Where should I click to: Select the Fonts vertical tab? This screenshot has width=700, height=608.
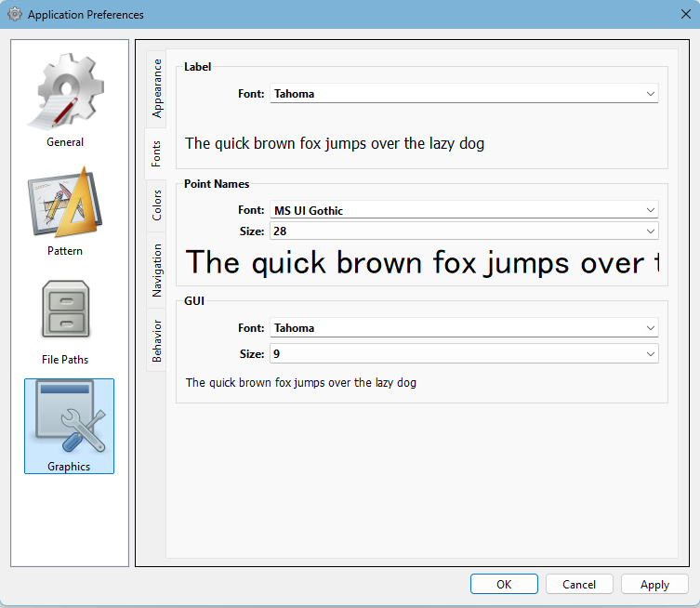(156, 153)
